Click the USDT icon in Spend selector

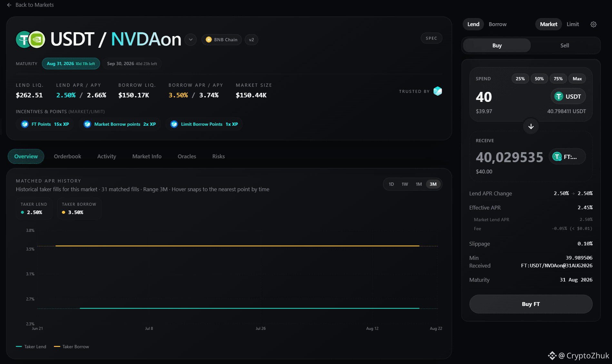coord(559,96)
